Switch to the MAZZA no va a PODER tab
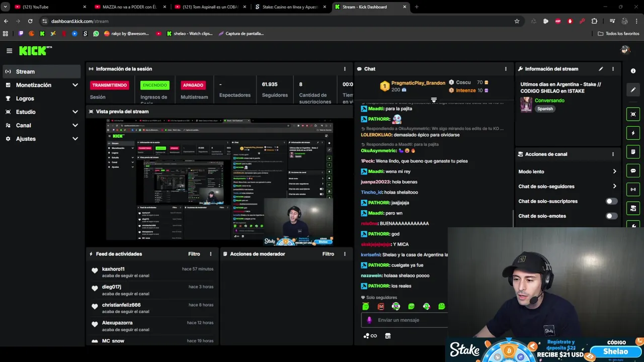The image size is (644, 362). [130, 7]
